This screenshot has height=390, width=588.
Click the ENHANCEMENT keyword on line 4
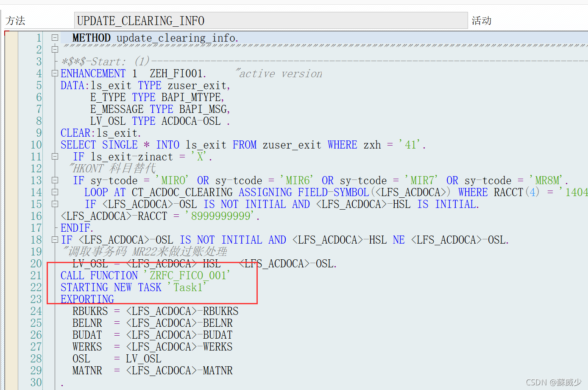click(x=93, y=73)
